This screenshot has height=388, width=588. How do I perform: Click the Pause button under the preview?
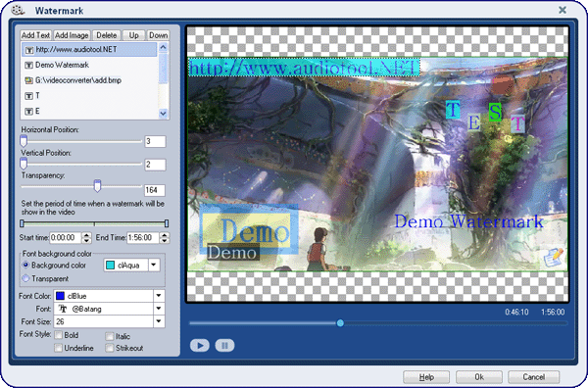224,345
